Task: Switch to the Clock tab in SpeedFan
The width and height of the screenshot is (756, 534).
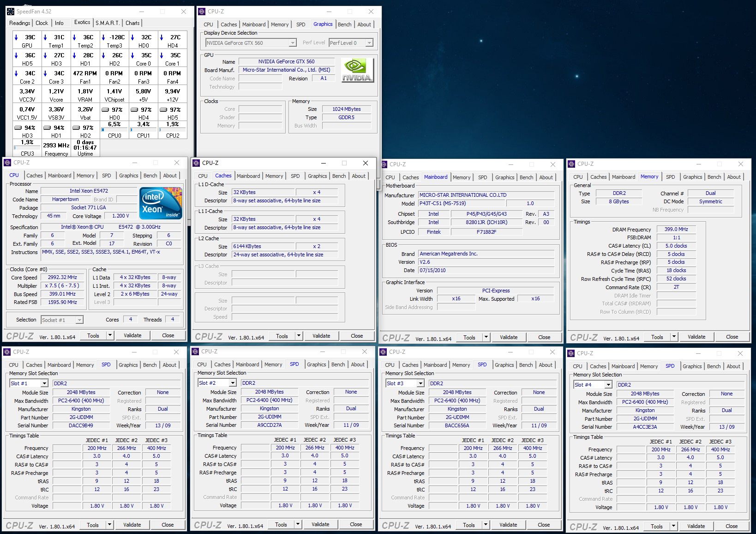Action: 42,23
